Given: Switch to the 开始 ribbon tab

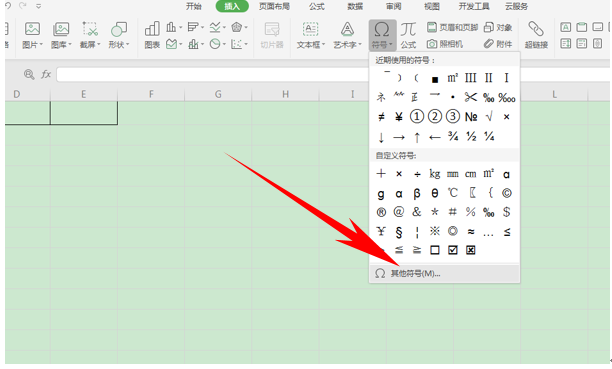Looking at the screenshot, I should [194, 6].
